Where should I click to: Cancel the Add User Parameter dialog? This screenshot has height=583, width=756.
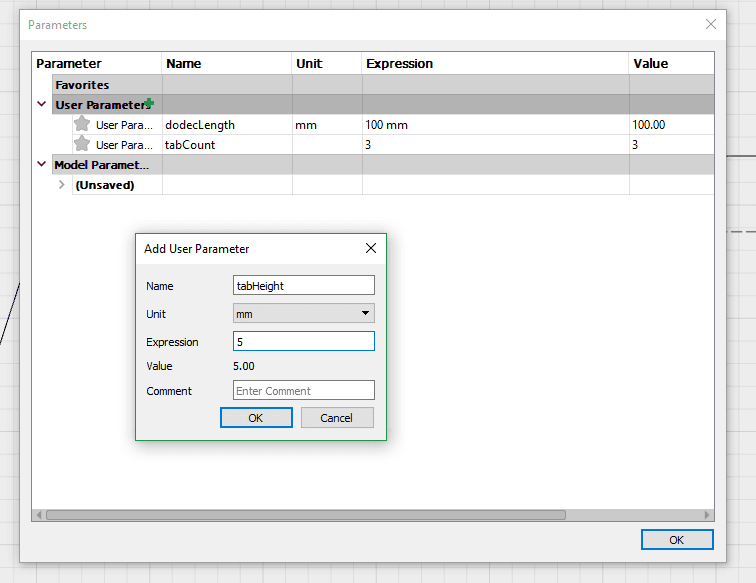tap(337, 418)
